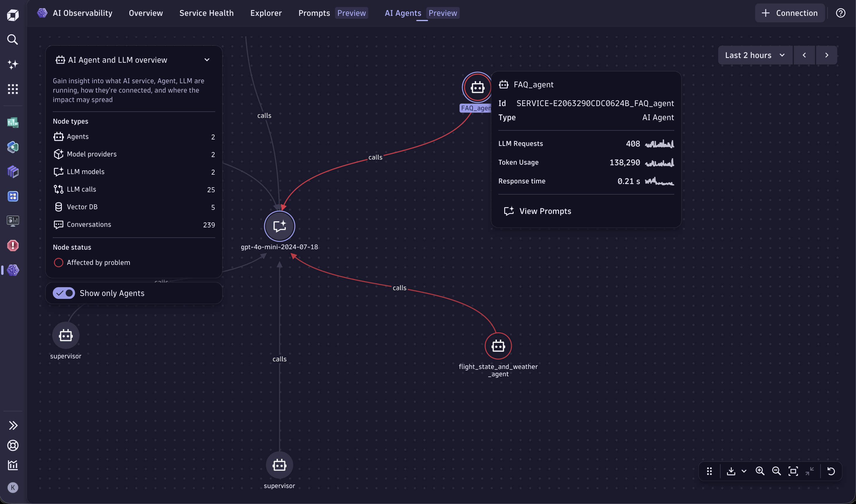Open search in left sidebar
Screen dimensions: 856x504
(x=13, y=39)
